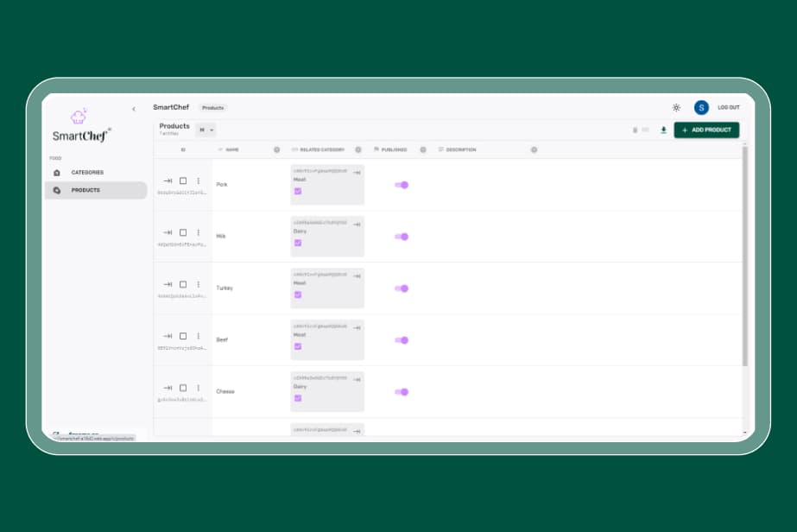Select the Pork row checkbox
The image size is (797, 532).
coord(183,181)
